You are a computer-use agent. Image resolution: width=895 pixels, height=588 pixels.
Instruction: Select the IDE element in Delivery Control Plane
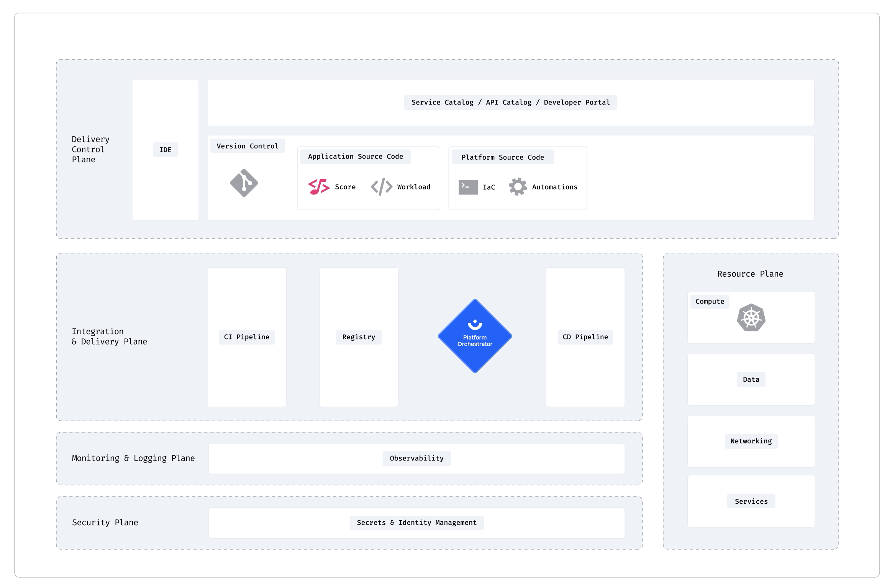167,150
